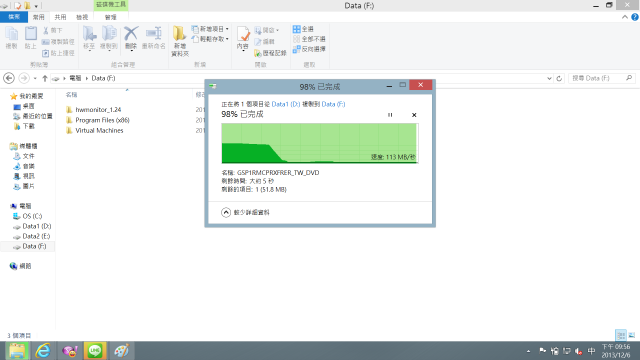The image size is (640, 360).
Task: Click the Search Data (F:) field
Action: [x=602, y=78]
